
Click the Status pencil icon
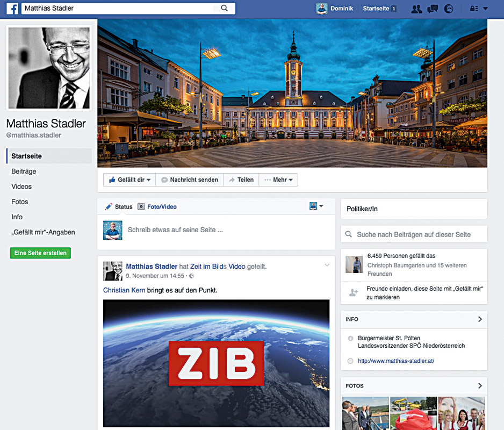point(109,207)
